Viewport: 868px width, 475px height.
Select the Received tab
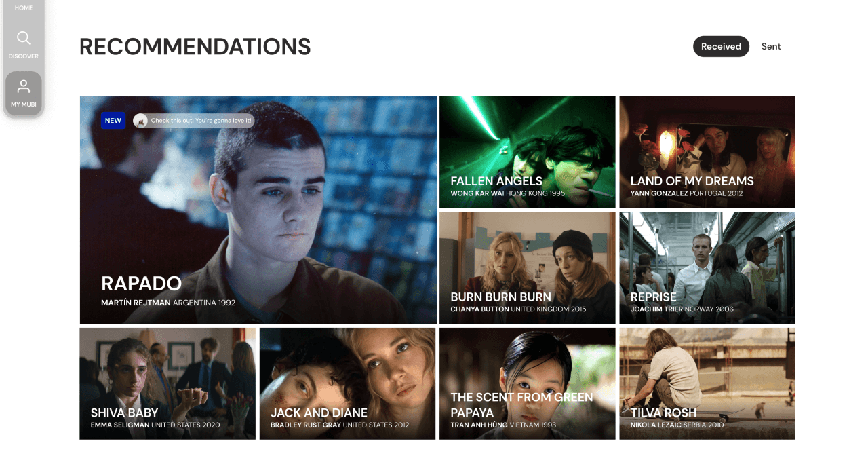(x=721, y=46)
